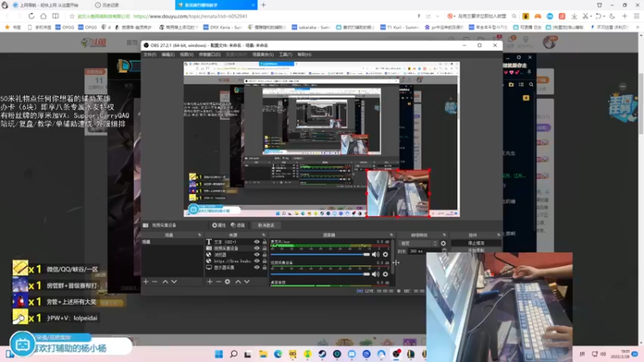Pop out the 混音器 panel dock icon
This screenshot has width=644, height=362.
coord(391,235)
